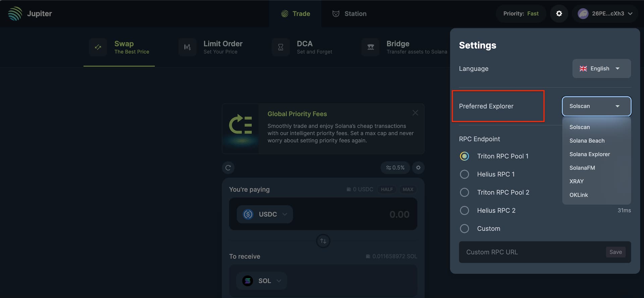Screen dimensions: 644x298
Task: Refresh the swap quote
Action: (x=228, y=168)
